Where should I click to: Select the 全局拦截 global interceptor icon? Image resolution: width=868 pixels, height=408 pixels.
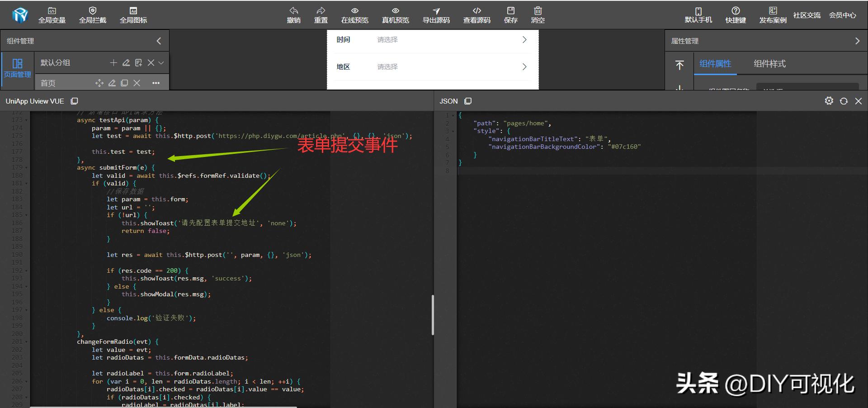[x=92, y=14]
